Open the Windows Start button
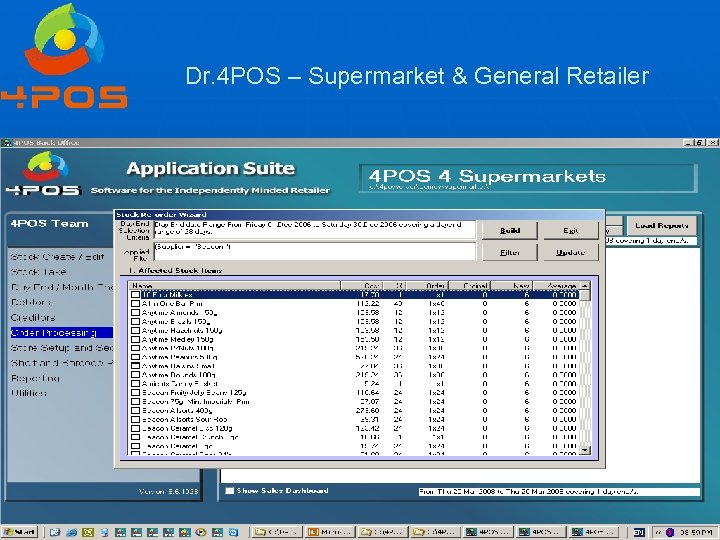This screenshot has height=540, width=720. coord(19,532)
